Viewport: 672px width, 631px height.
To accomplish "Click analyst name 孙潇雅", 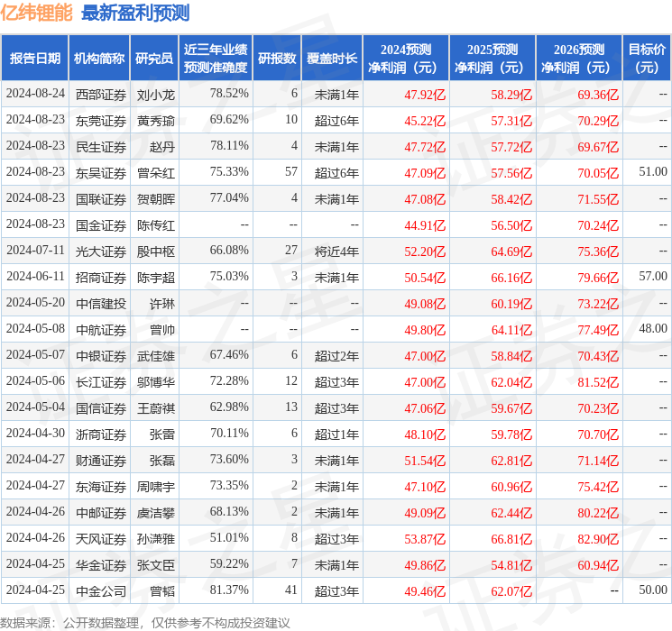I will click(x=155, y=539).
